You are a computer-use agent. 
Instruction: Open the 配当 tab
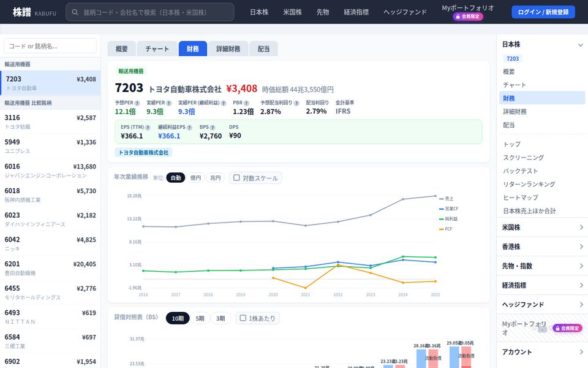[263, 49]
